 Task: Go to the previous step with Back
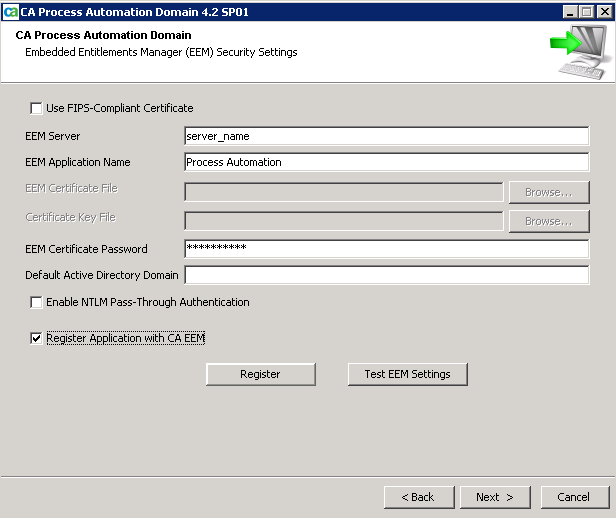click(x=417, y=497)
